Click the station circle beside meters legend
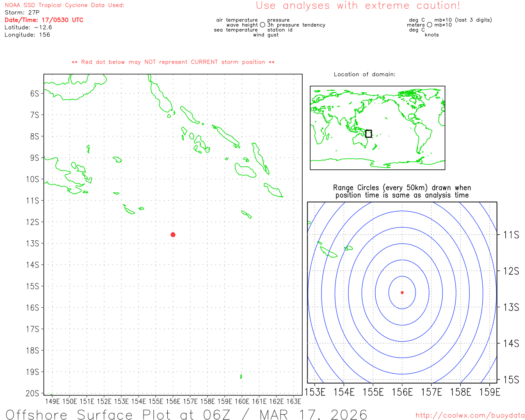The width and height of the screenshot is (525, 420). [x=429, y=25]
